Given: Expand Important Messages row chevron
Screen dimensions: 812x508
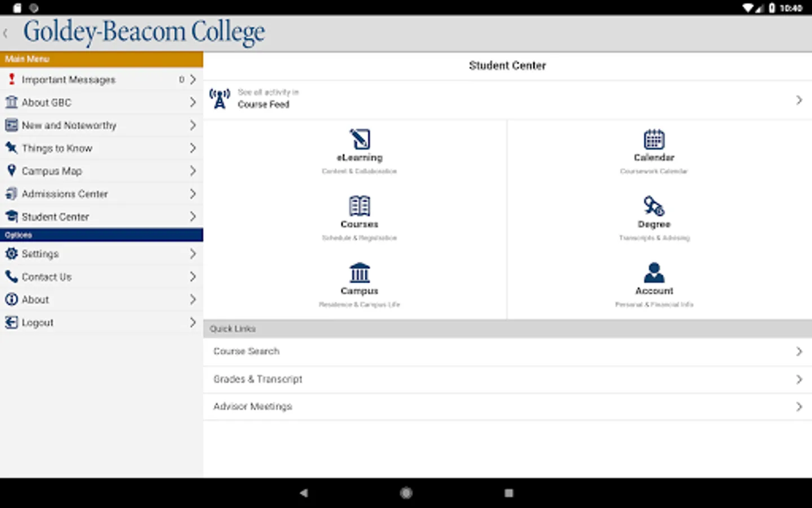Looking at the screenshot, I should pos(193,80).
